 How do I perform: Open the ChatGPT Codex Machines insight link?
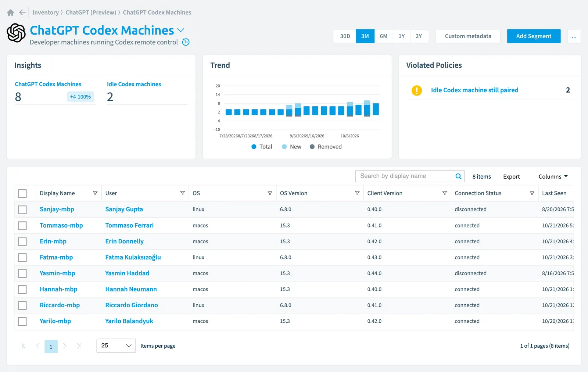tap(48, 84)
